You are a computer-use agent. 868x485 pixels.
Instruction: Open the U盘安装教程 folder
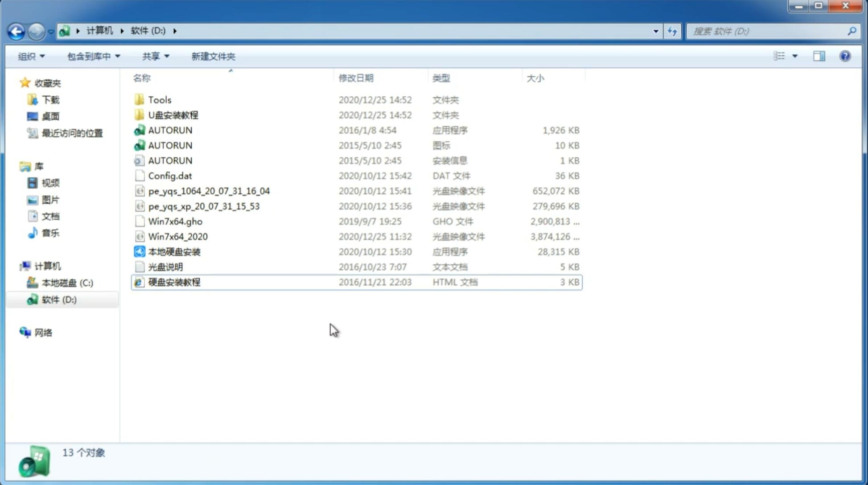pos(173,115)
